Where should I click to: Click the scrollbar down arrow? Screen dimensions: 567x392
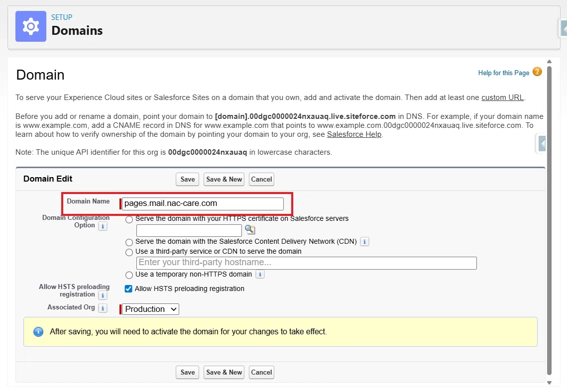click(x=549, y=383)
